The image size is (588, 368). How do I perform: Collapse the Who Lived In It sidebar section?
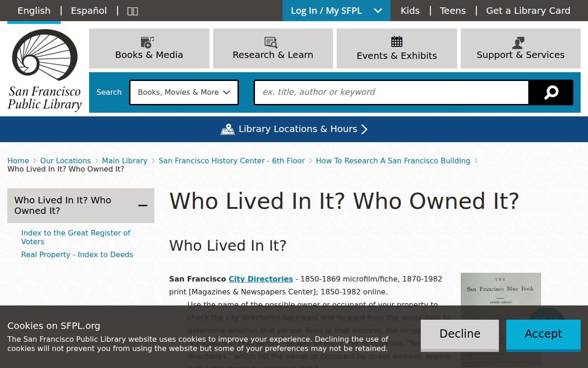coord(143,206)
